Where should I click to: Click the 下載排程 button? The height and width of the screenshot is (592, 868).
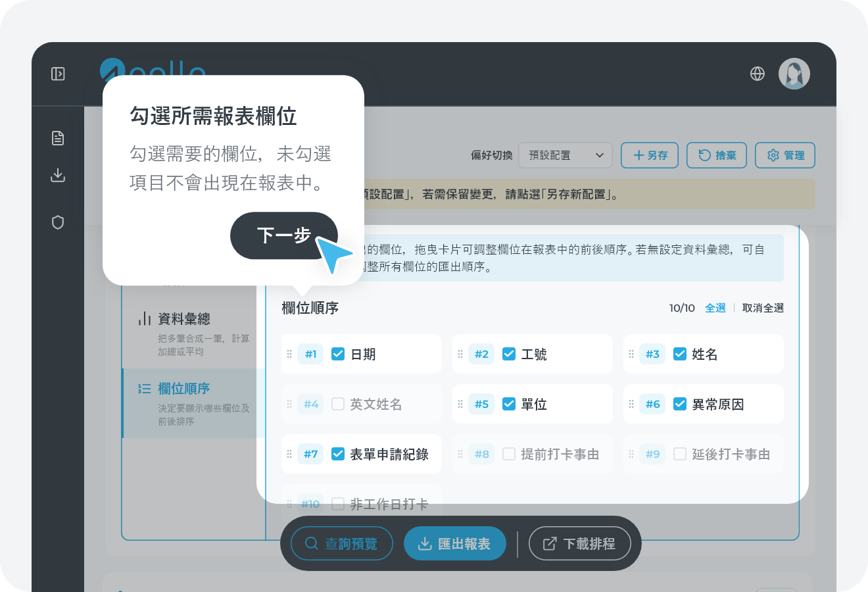[580, 544]
